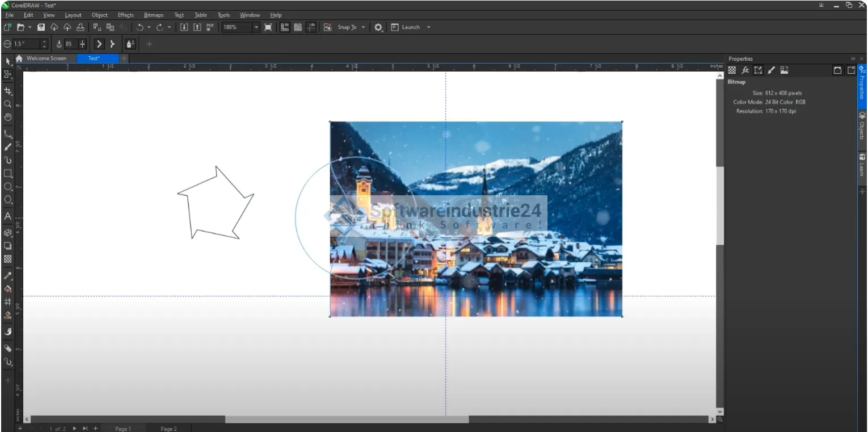Toggle the show grid button
The height and width of the screenshot is (432, 868).
(298, 27)
